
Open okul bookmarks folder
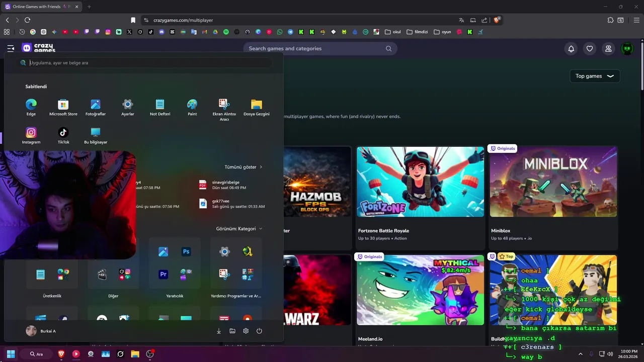tap(393, 32)
